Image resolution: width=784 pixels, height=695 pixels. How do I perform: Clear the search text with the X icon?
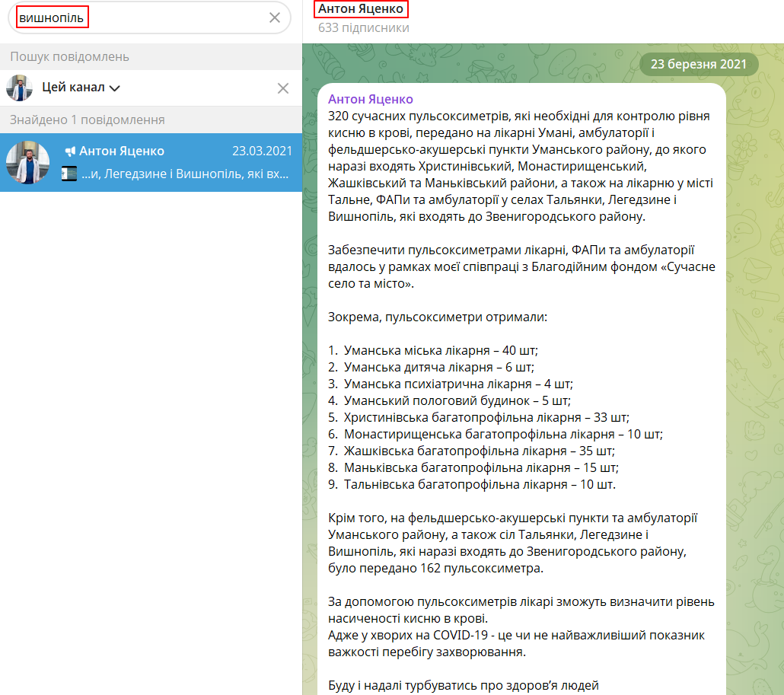(275, 18)
